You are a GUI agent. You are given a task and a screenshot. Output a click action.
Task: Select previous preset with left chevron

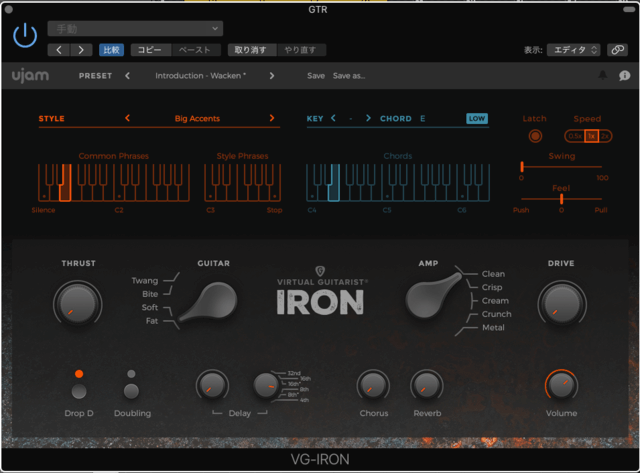(x=127, y=76)
